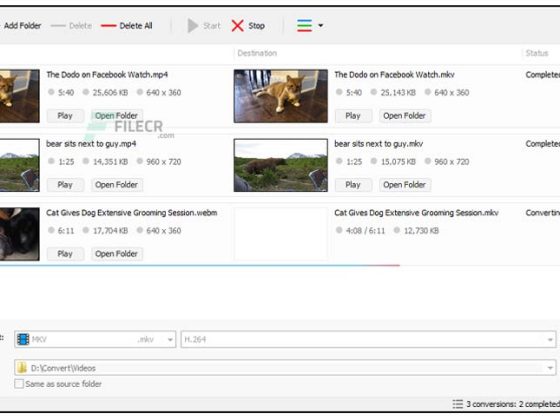Click the list icon in the status bar
The image size is (560, 420).
click(x=458, y=404)
